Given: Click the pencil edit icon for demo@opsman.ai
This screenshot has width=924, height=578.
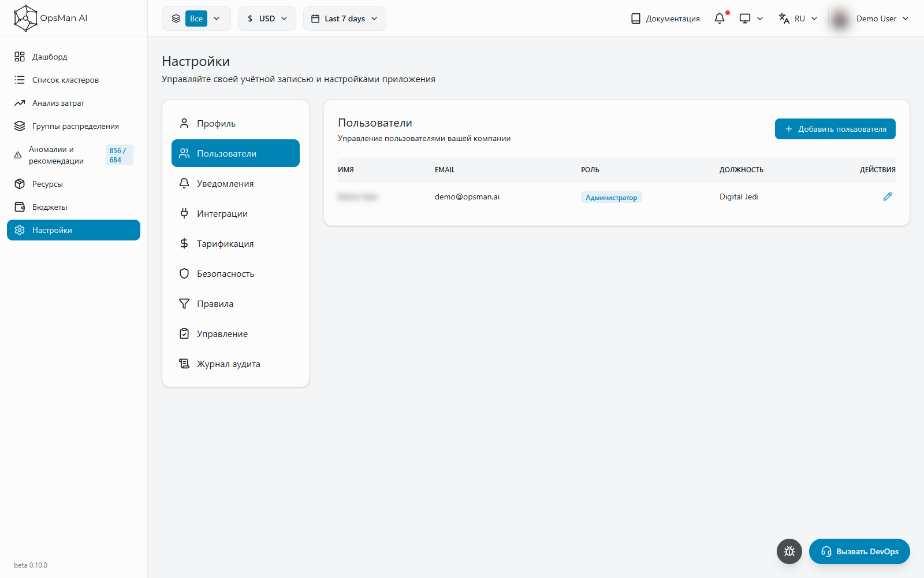Looking at the screenshot, I should point(888,197).
